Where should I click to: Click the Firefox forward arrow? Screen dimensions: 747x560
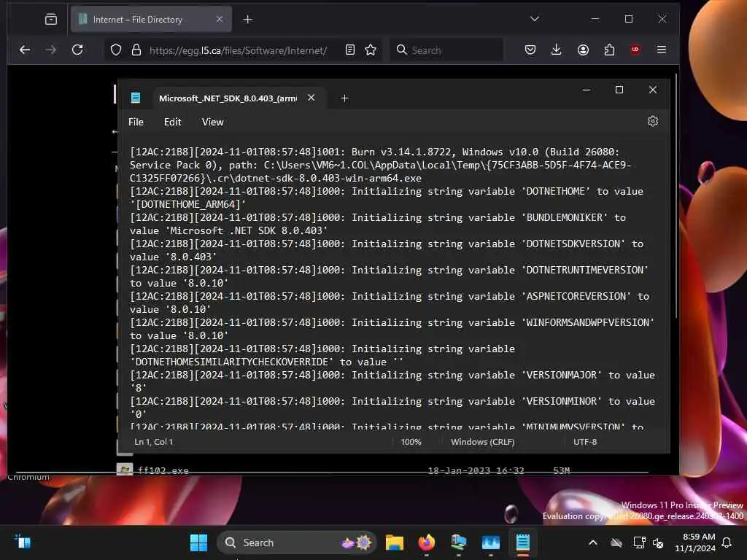coord(51,50)
